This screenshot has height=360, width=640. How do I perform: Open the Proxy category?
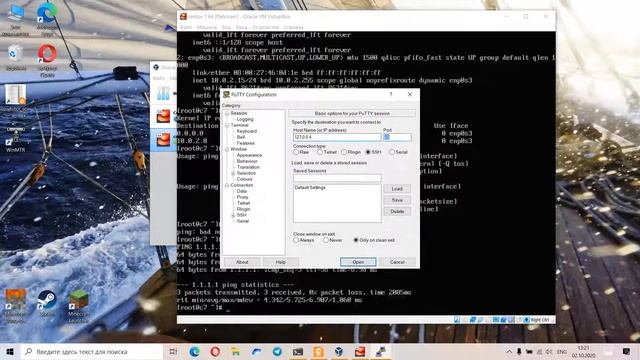click(x=242, y=197)
